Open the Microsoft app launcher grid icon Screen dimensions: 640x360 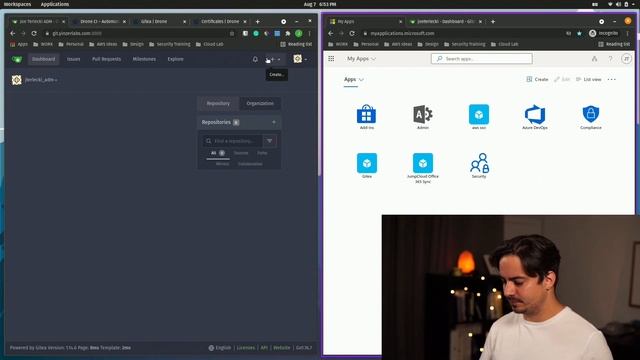point(331,59)
